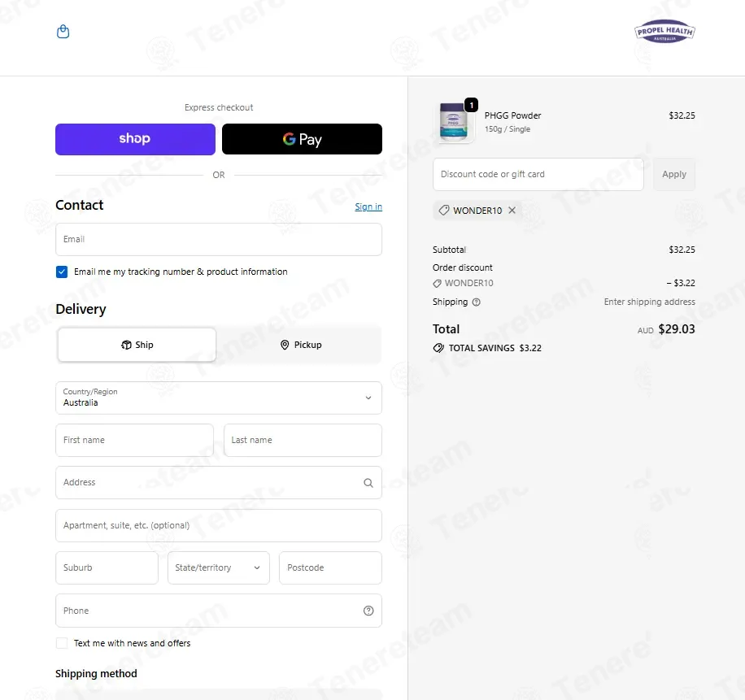This screenshot has width=745, height=700.
Task: Pay with Shop express checkout
Action: click(135, 139)
